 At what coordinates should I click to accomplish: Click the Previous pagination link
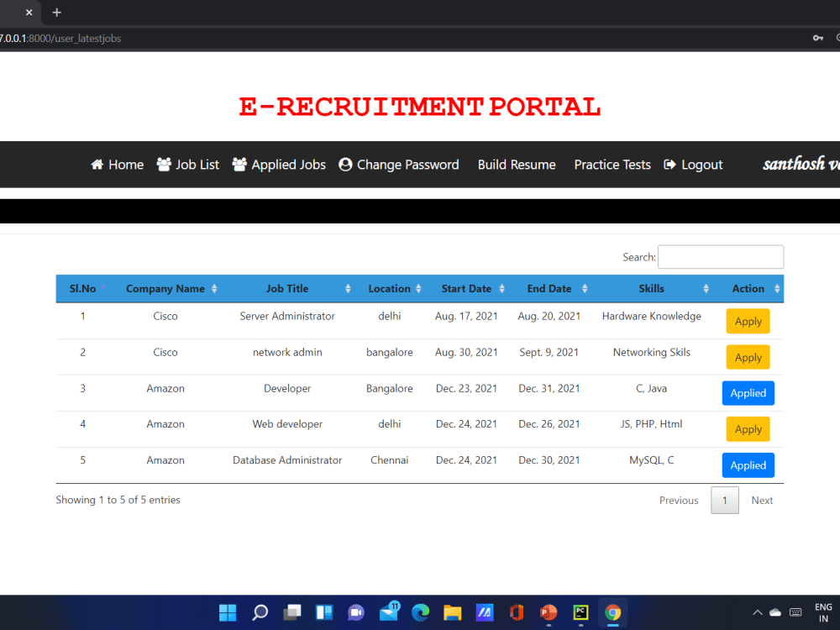[679, 501]
